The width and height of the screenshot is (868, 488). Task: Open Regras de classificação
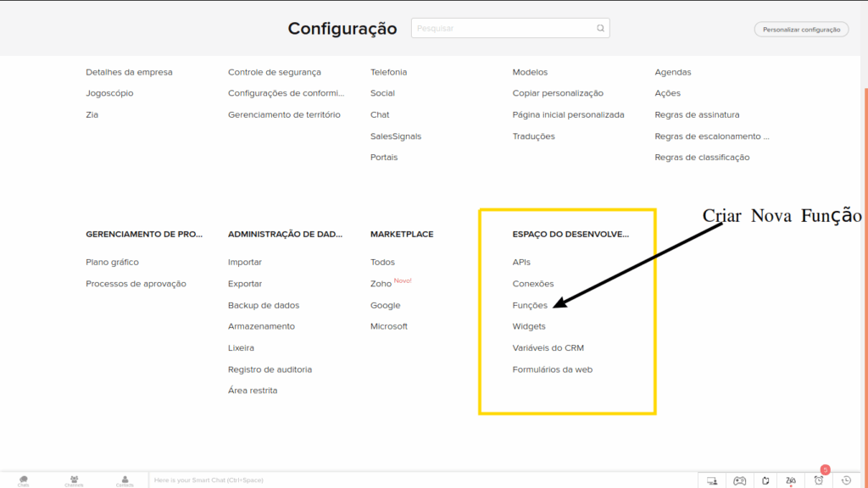point(702,157)
